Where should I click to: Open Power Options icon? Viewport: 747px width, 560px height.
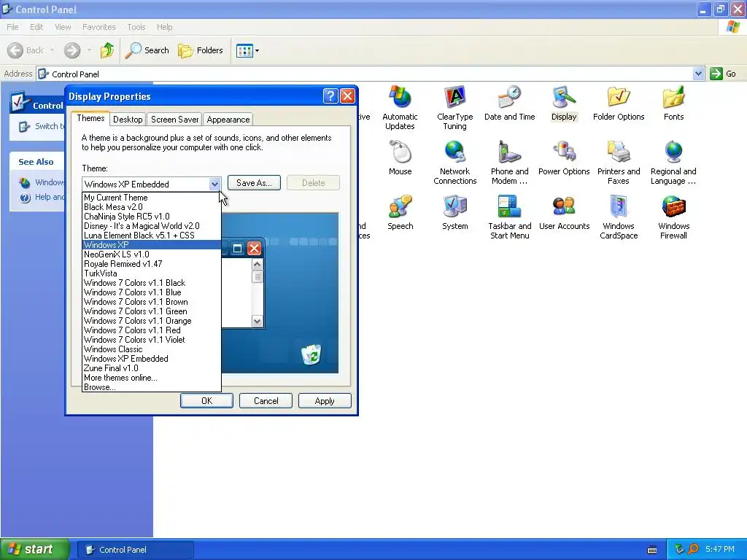coord(564,157)
